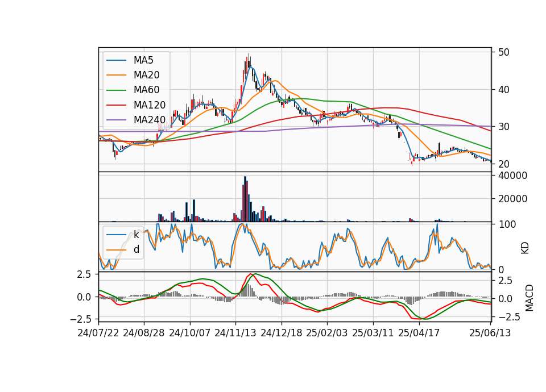
Task: Click the green MA60 legend line swatch
Action: (x=116, y=90)
